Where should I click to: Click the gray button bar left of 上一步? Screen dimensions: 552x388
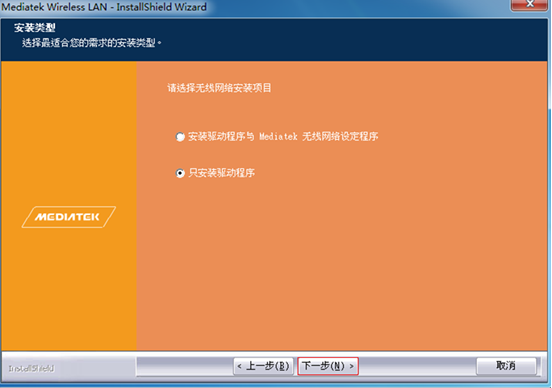[185, 366]
